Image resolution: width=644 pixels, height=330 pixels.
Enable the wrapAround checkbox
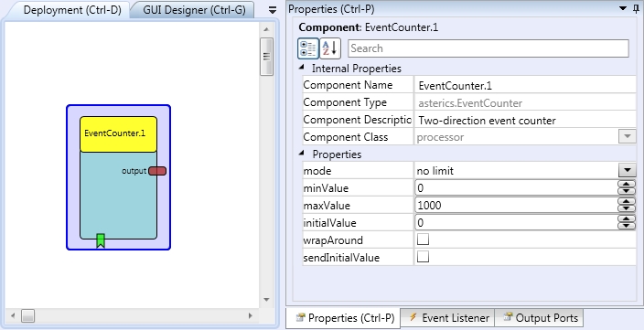click(423, 240)
